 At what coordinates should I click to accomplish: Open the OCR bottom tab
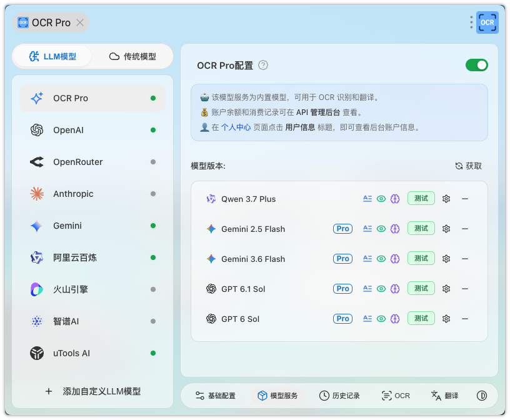coord(396,396)
